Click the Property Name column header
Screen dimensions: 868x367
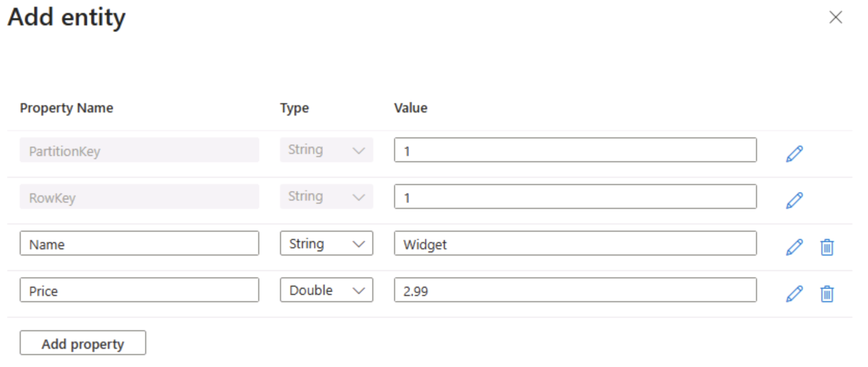pyautogui.click(x=66, y=108)
